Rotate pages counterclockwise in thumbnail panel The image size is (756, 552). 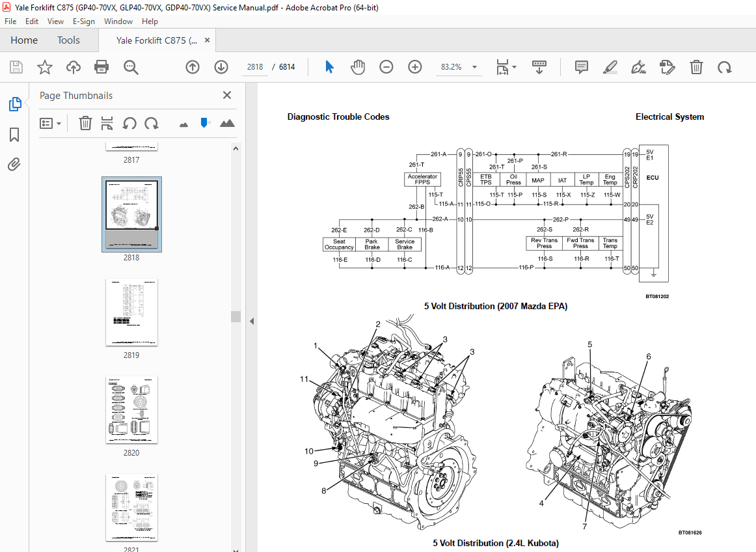pos(129,123)
